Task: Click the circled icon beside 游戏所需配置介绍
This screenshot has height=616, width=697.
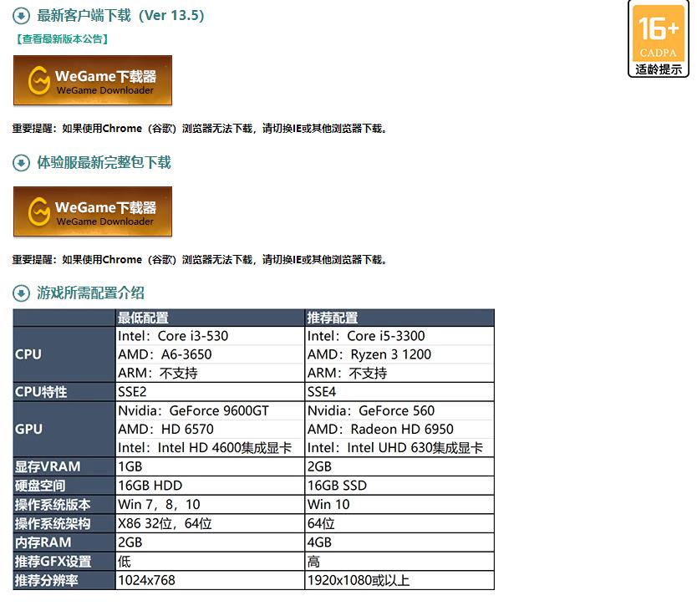Action: click(20, 293)
